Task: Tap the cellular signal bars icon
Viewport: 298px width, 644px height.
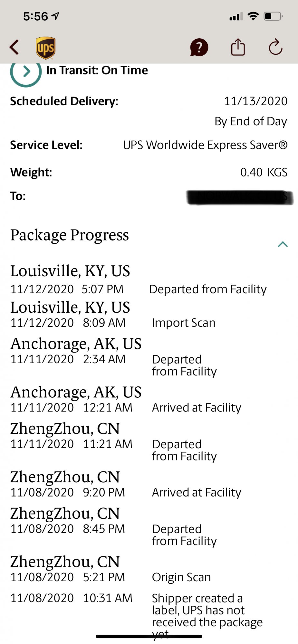Action: (236, 16)
